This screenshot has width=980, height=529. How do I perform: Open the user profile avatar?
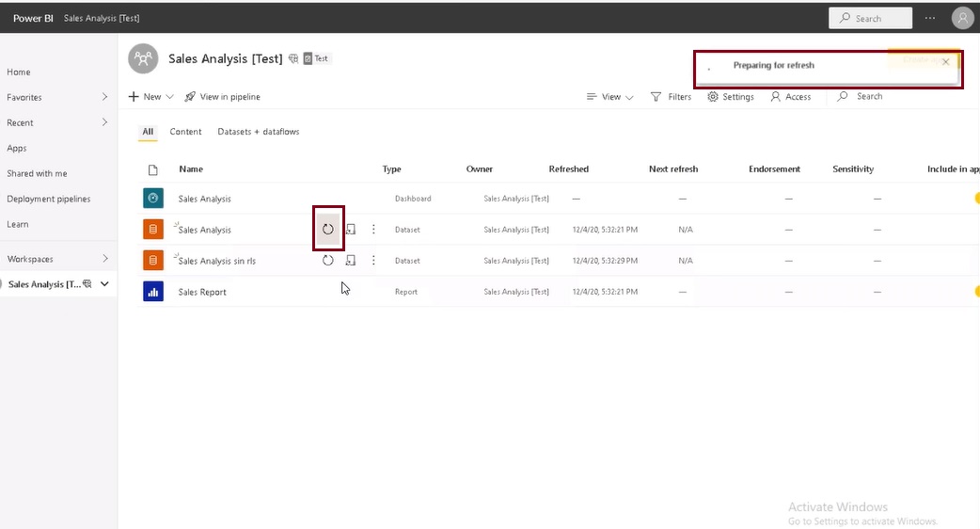coord(962,18)
